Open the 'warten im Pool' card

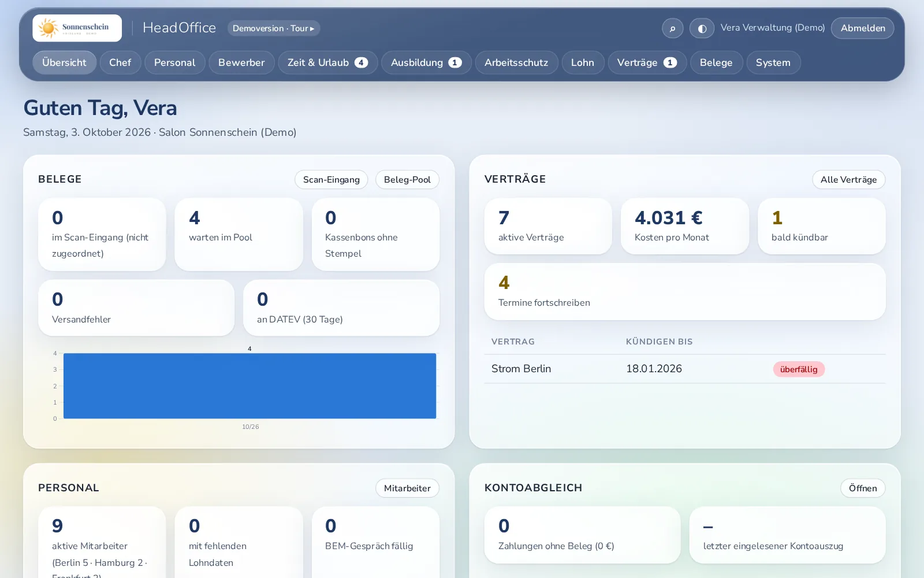click(x=239, y=234)
